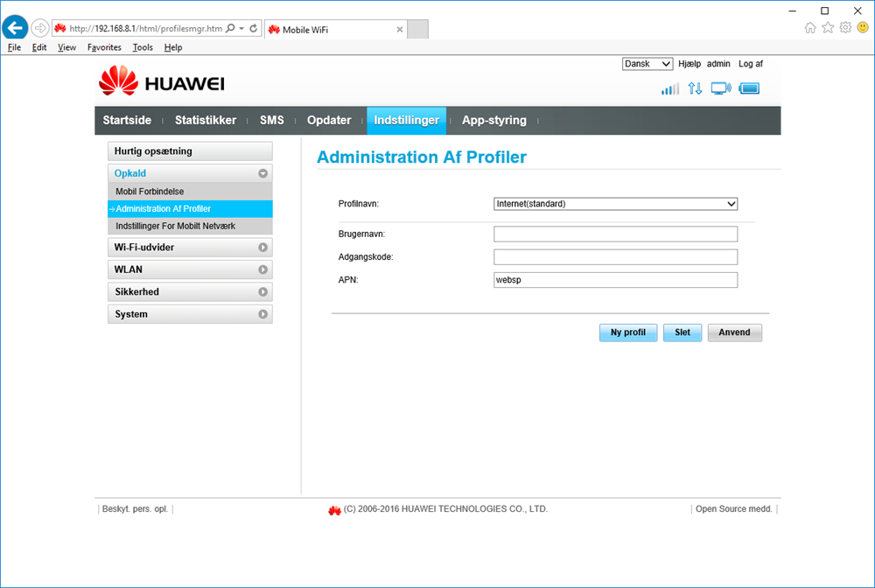Click Beskyt. pers. opl. footer link
This screenshot has height=588, width=875.
[135, 508]
